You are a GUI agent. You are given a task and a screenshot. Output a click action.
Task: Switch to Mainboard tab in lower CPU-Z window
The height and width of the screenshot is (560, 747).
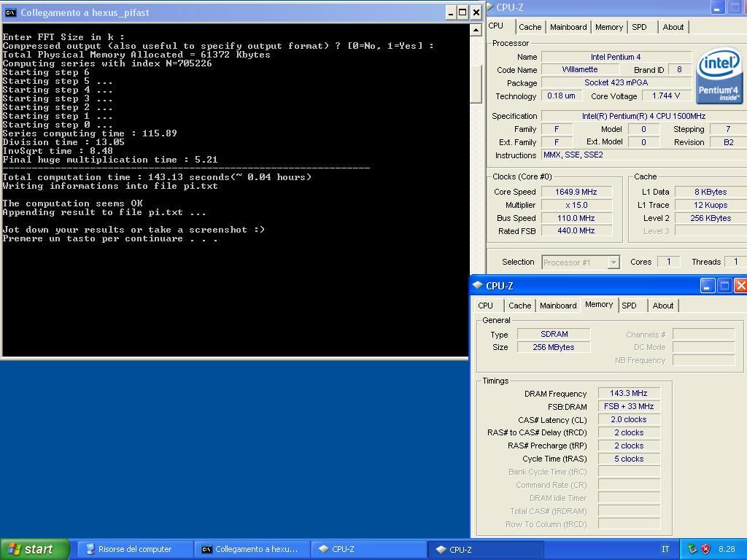pos(558,306)
